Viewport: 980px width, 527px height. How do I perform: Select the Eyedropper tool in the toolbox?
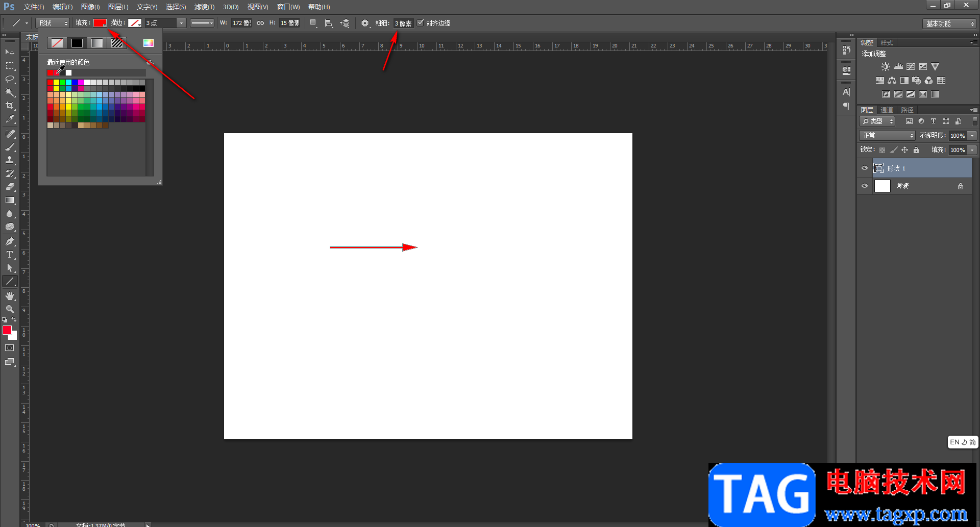pos(10,119)
